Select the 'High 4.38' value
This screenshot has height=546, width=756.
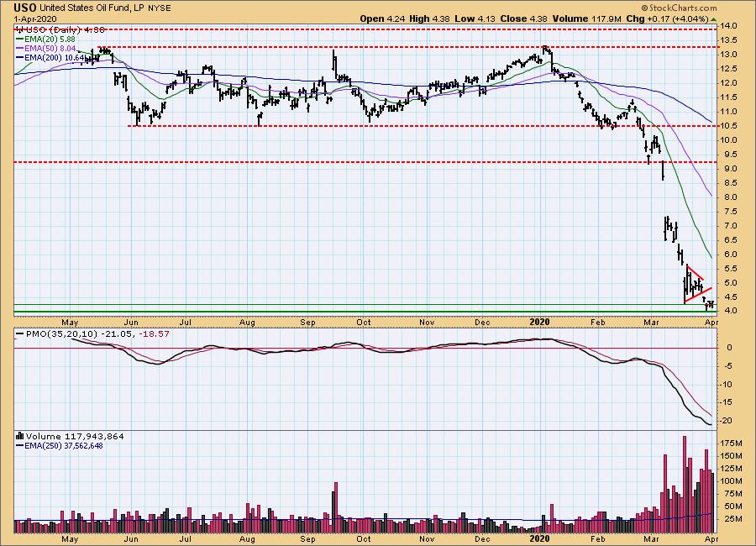pyautogui.click(x=429, y=18)
